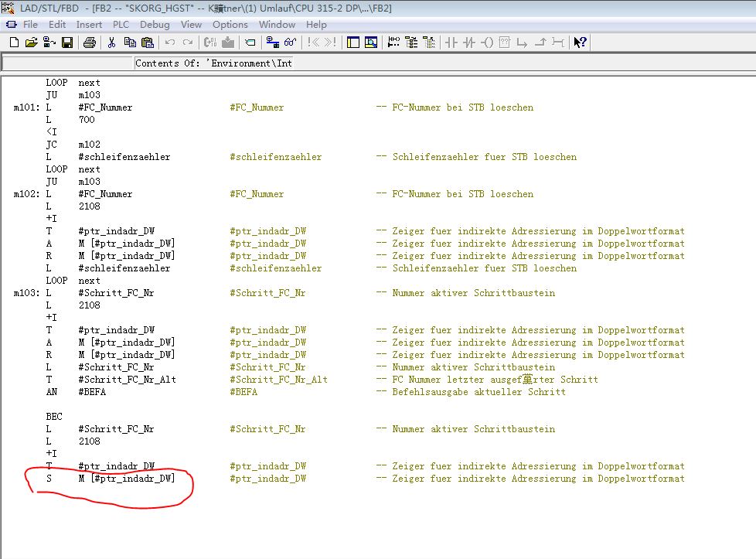Insert normally open contact icon
Image resolution: width=756 pixels, height=559 pixels.
coord(451,43)
